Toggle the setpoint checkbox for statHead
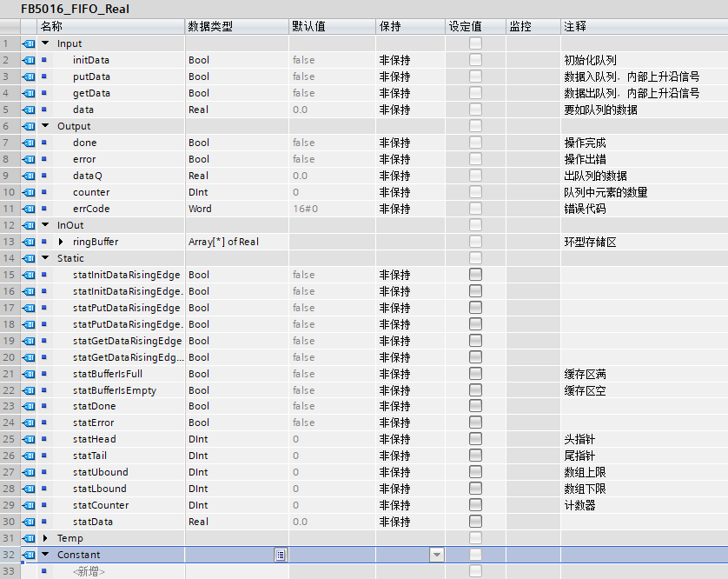 point(475,439)
